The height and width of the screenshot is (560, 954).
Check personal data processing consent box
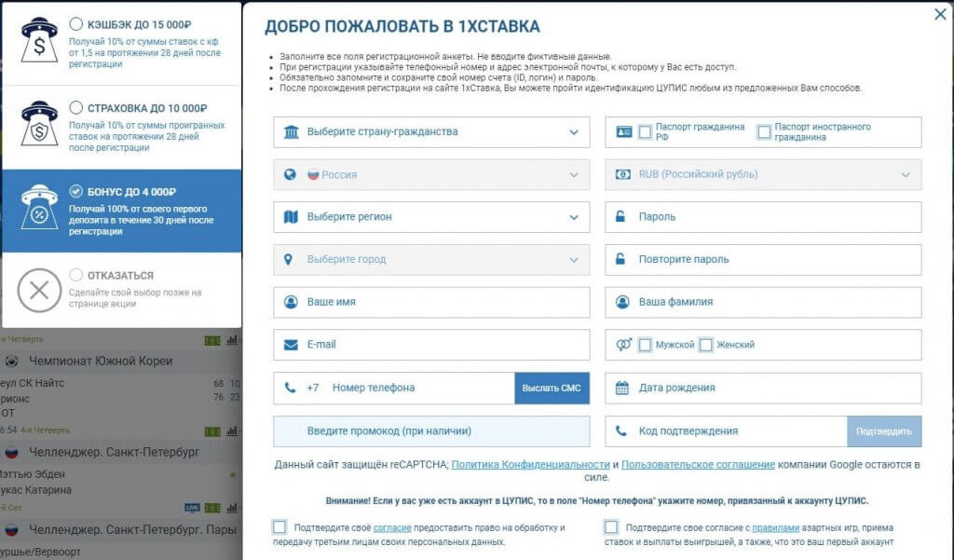tap(279, 527)
